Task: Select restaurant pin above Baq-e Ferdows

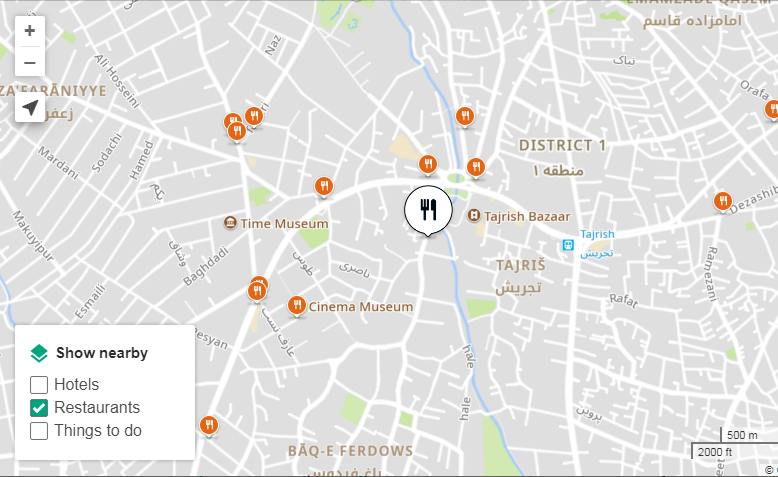Action: (x=209, y=426)
